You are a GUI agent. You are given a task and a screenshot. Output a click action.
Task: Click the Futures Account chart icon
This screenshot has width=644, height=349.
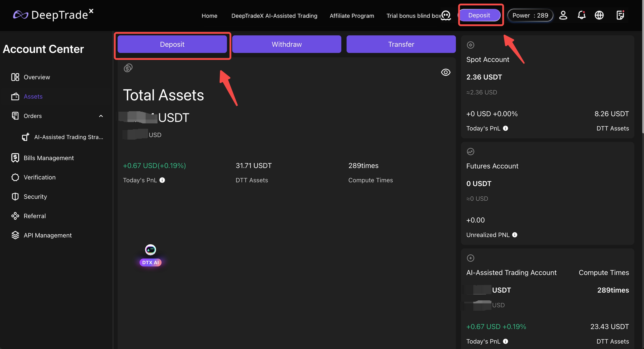[471, 152]
